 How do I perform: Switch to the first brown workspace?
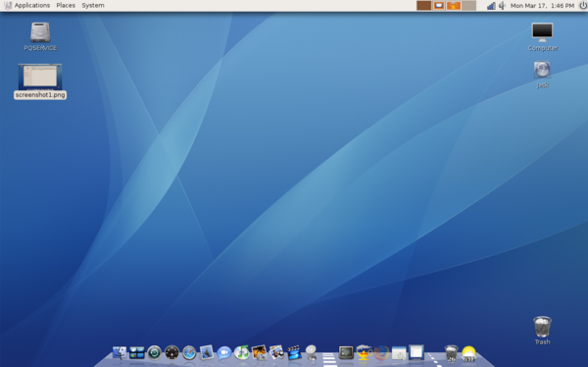(423, 5)
